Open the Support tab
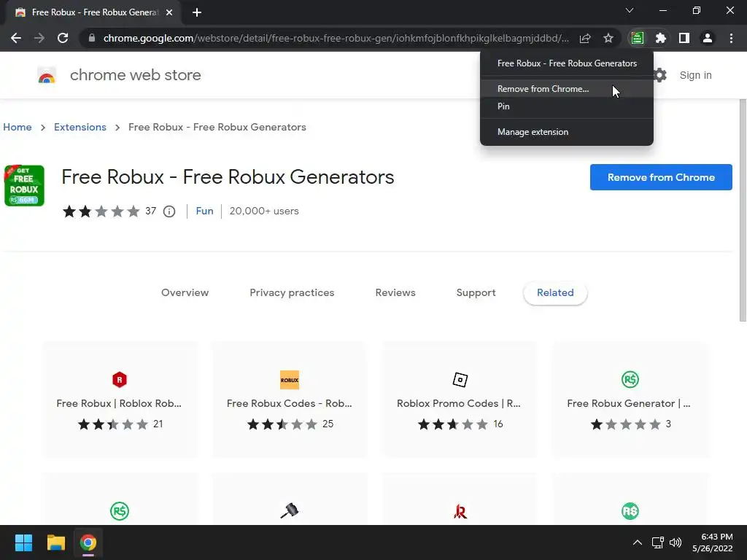 coord(476,293)
